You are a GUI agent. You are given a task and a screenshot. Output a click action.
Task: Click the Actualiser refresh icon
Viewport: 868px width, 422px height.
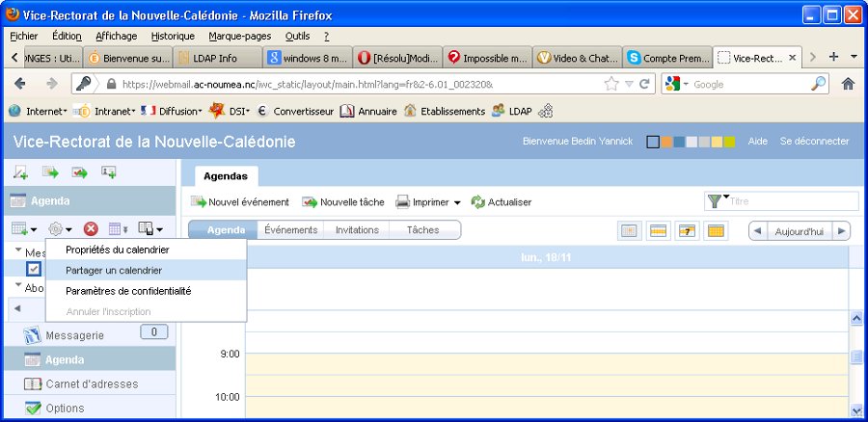pyautogui.click(x=478, y=202)
